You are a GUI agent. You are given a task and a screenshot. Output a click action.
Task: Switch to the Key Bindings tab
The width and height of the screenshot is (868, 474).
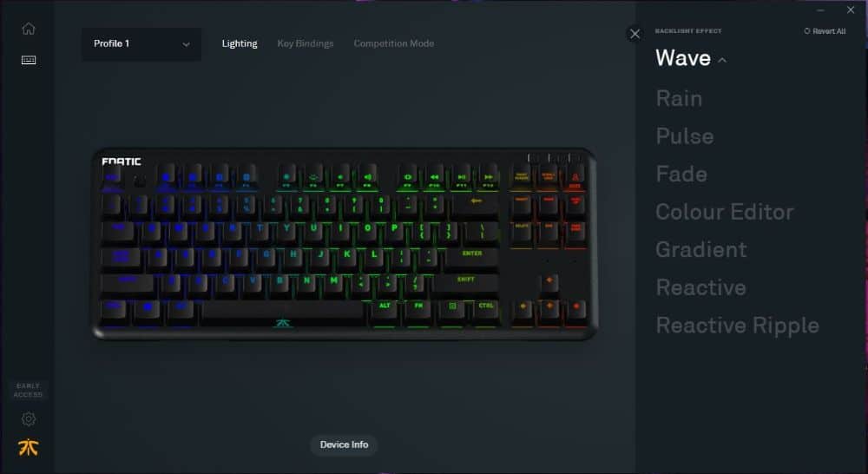click(x=305, y=43)
